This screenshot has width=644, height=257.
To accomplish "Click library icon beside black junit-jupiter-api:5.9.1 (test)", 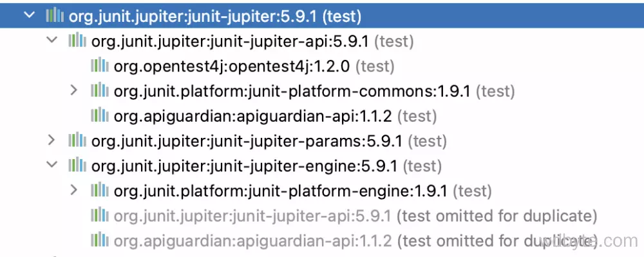I will [77, 40].
